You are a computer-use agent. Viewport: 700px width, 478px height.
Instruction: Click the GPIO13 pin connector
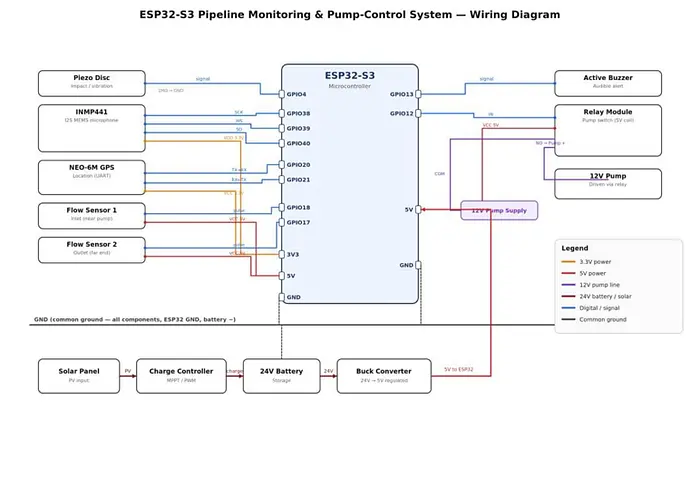click(418, 94)
